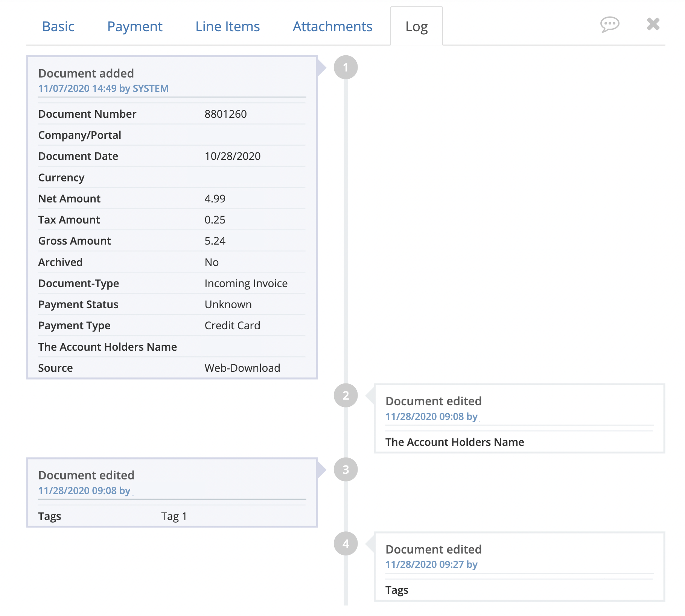This screenshot has height=616, width=685.
Task: Click timeline marker number 2
Action: (x=346, y=395)
